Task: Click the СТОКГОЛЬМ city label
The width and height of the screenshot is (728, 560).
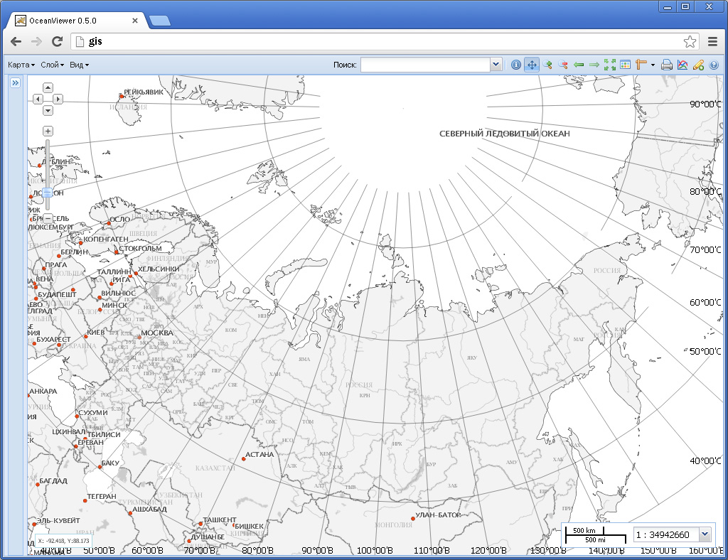Action: (140, 248)
